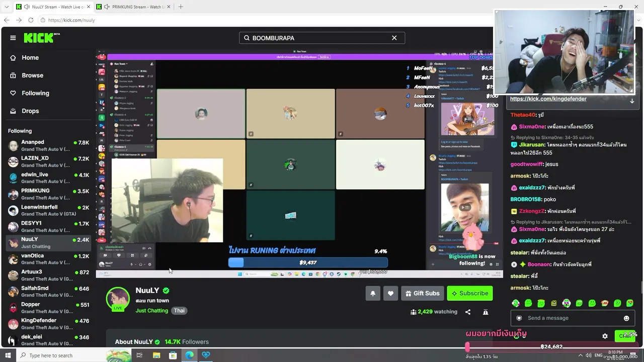Reload the Kick page
Screen dimensions: 644x362
tap(31, 20)
